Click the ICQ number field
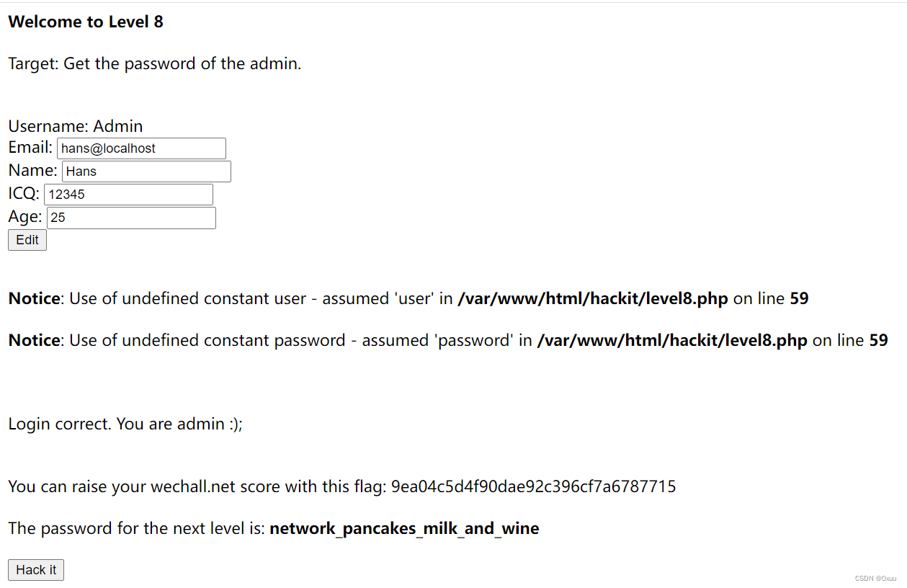 [128, 194]
